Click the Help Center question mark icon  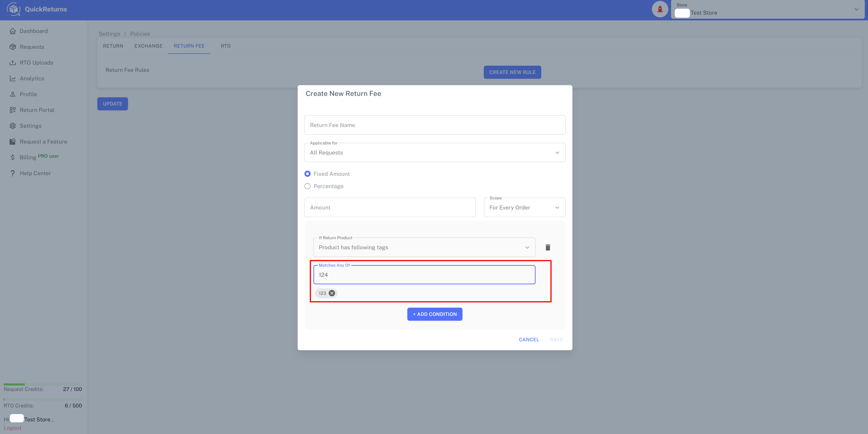click(x=13, y=173)
